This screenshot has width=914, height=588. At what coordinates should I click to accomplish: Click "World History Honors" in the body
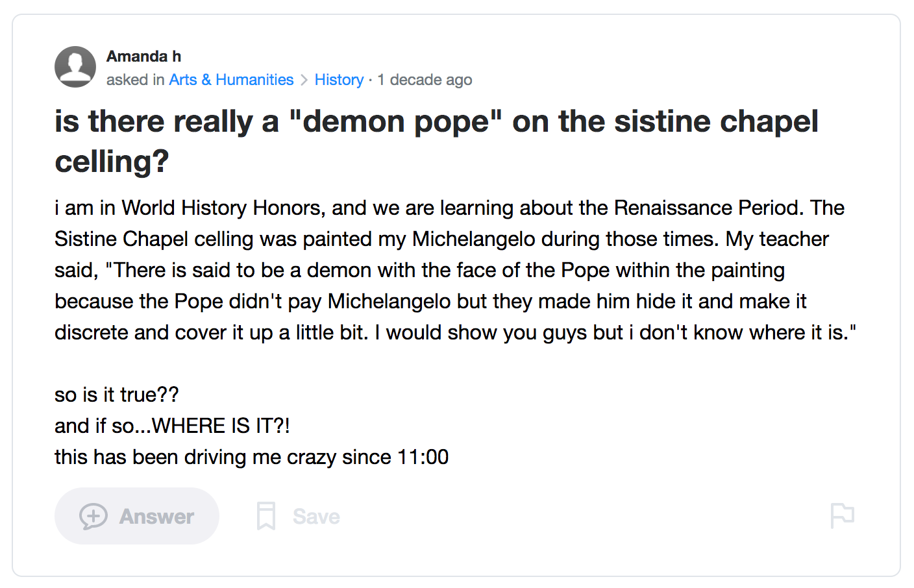click(223, 208)
